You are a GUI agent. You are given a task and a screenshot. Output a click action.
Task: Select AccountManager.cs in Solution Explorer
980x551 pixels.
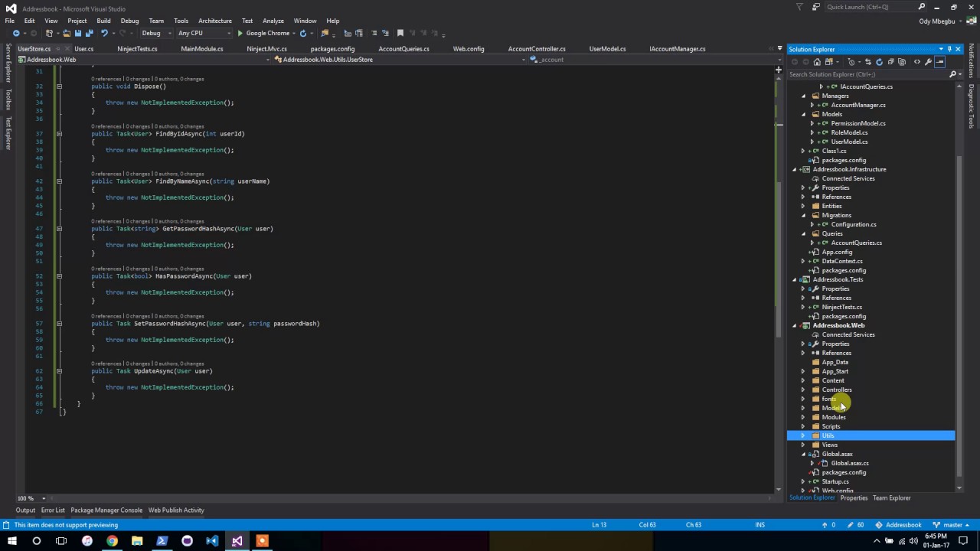point(858,105)
